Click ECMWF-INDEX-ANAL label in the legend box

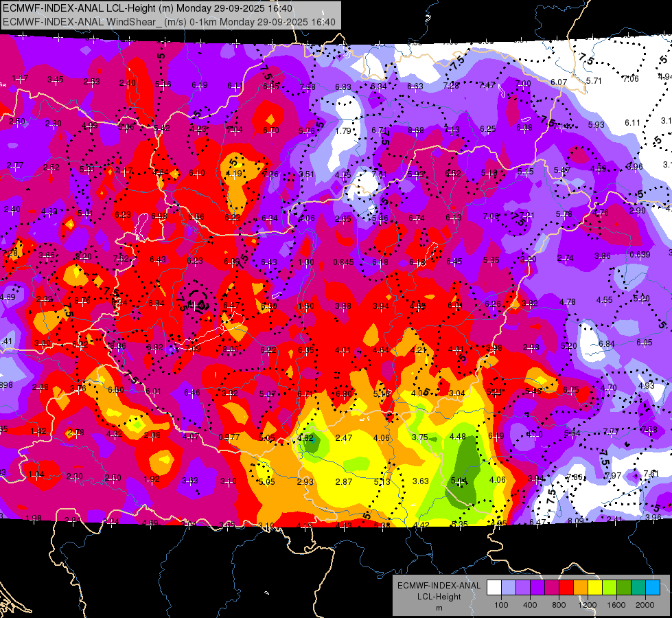(x=439, y=586)
